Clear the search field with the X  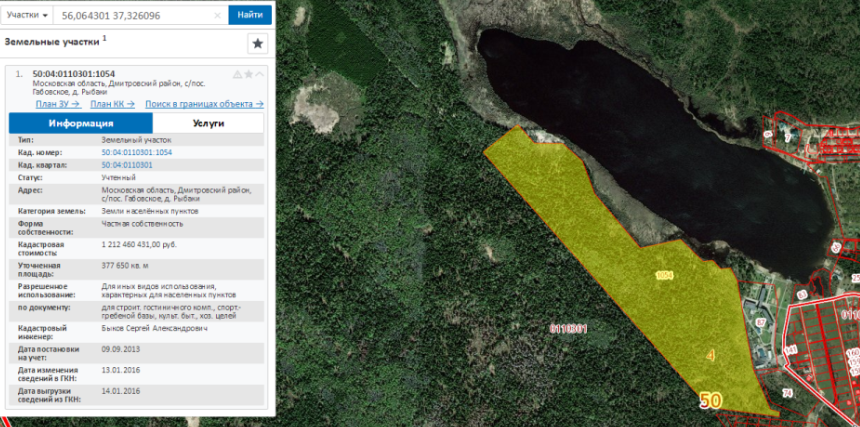pos(217,15)
